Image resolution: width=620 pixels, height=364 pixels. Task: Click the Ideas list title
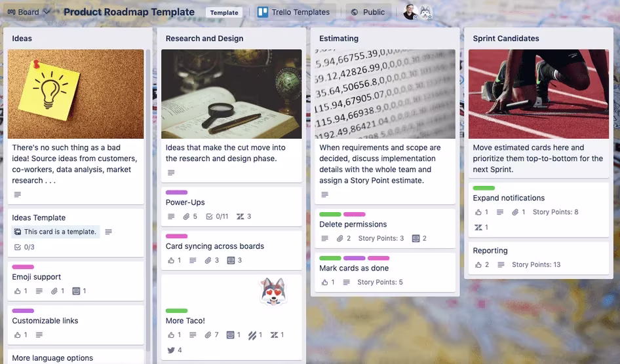coord(22,39)
